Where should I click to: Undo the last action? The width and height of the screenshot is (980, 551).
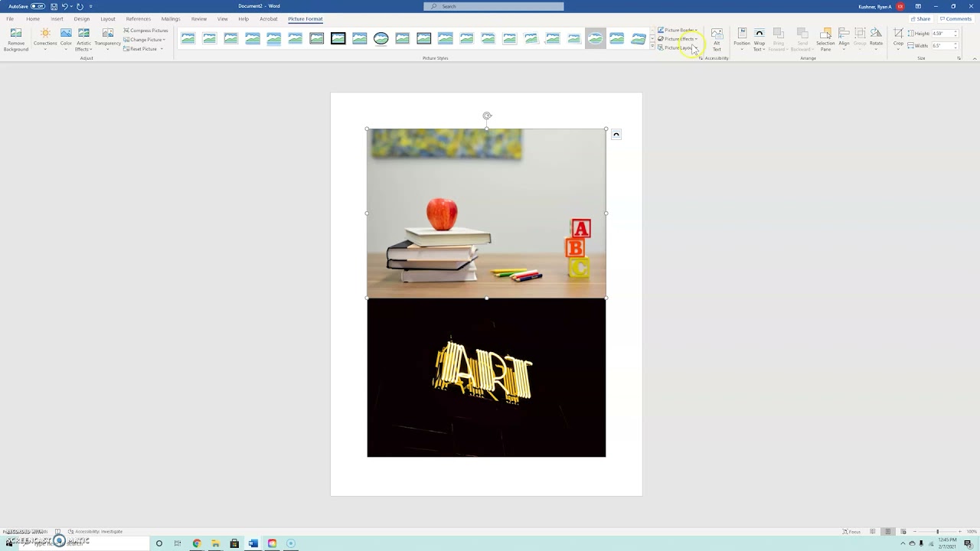[x=66, y=6]
